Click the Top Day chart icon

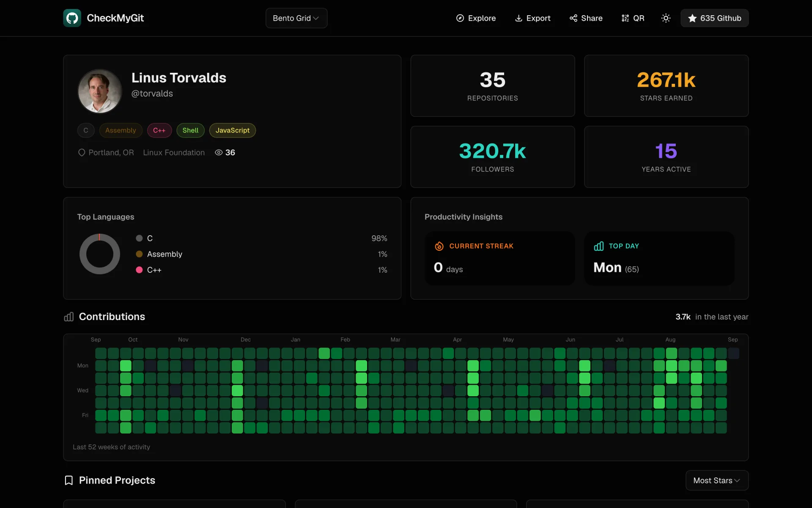click(x=598, y=246)
